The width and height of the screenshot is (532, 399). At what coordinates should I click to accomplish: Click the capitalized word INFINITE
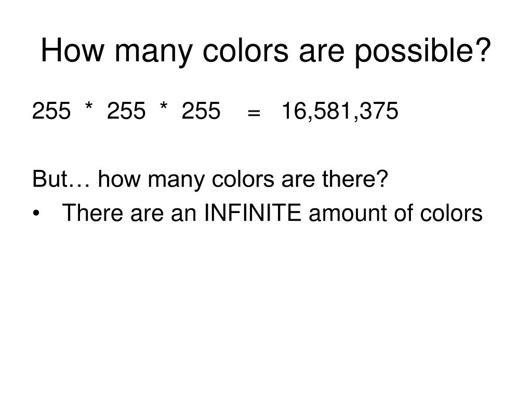click(252, 212)
